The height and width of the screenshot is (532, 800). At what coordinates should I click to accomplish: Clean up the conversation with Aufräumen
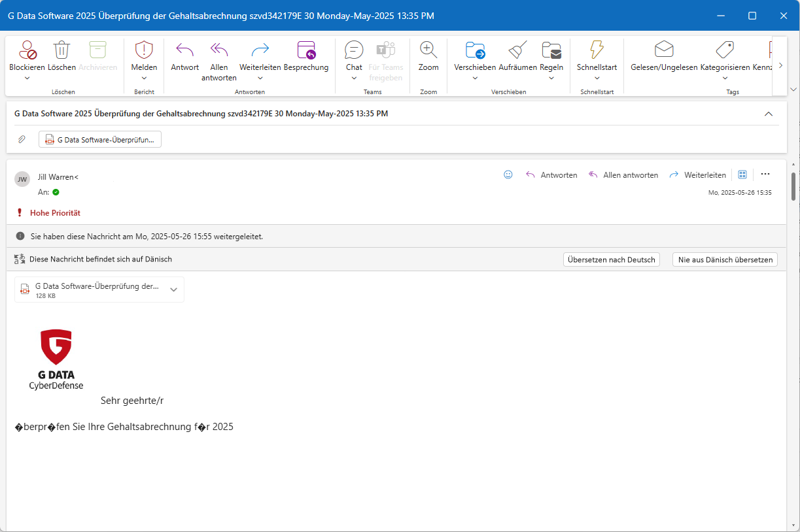point(516,59)
